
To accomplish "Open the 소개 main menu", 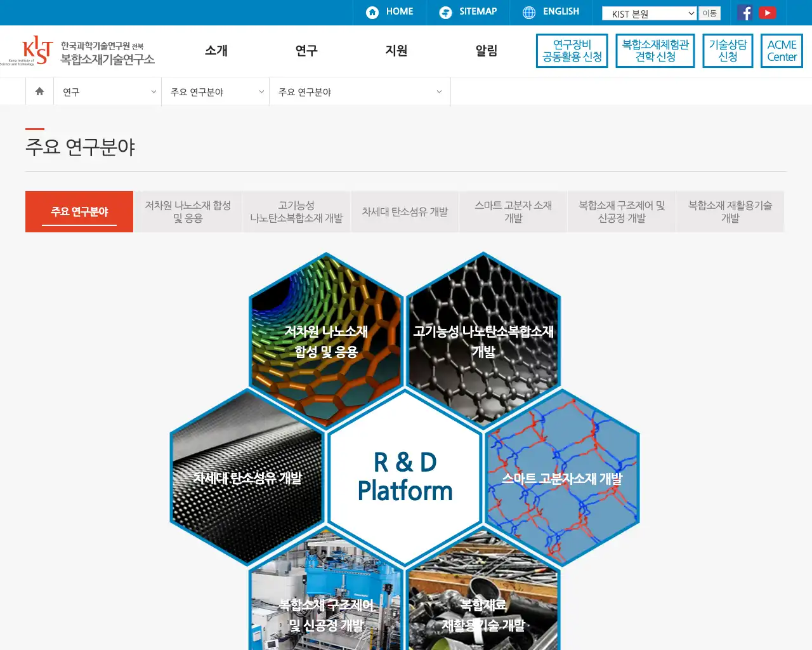I will click(x=216, y=51).
